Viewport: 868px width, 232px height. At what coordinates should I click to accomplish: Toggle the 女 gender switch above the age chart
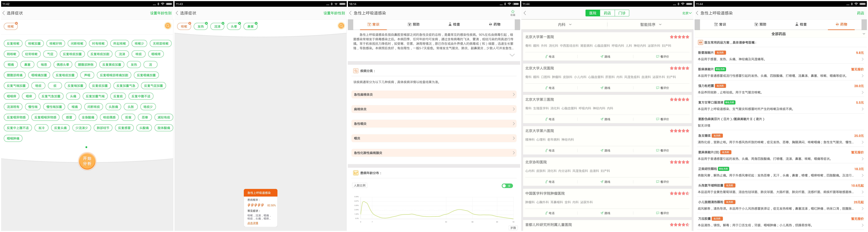tap(507, 186)
